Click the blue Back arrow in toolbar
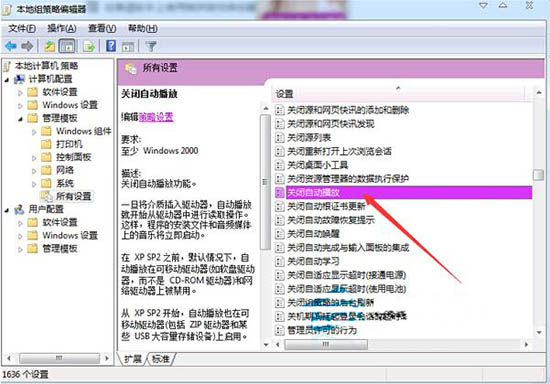Screen dimensions: 550x384 pos(11,46)
